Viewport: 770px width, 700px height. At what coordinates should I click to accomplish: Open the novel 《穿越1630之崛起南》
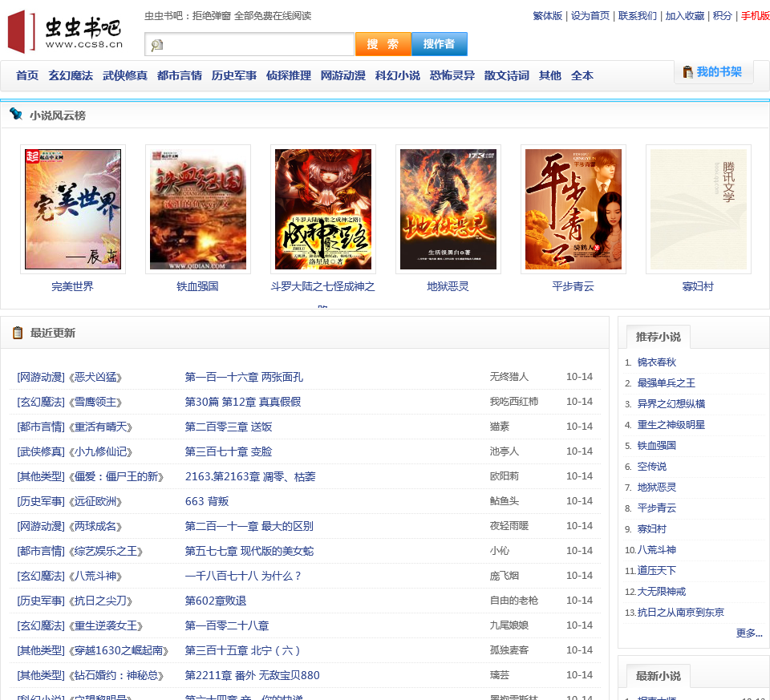pyautogui.click(x=119, y=650)
